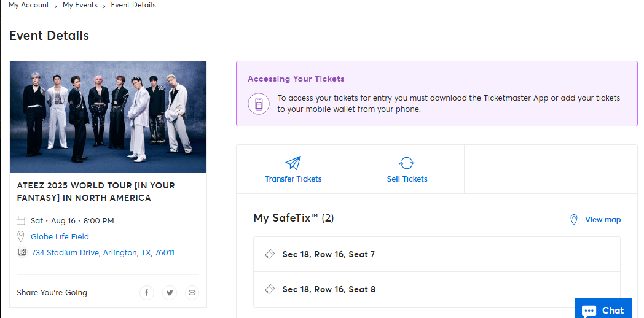The width and height of the screenshot is (644, 318).
Task: Click the ATEEZ group event photo
Action: tap(108, 117)
